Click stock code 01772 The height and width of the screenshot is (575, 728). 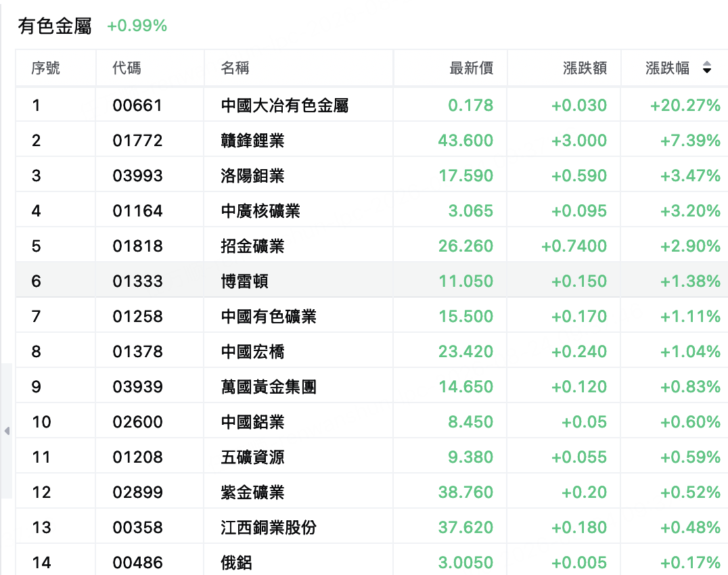(137, 141)
